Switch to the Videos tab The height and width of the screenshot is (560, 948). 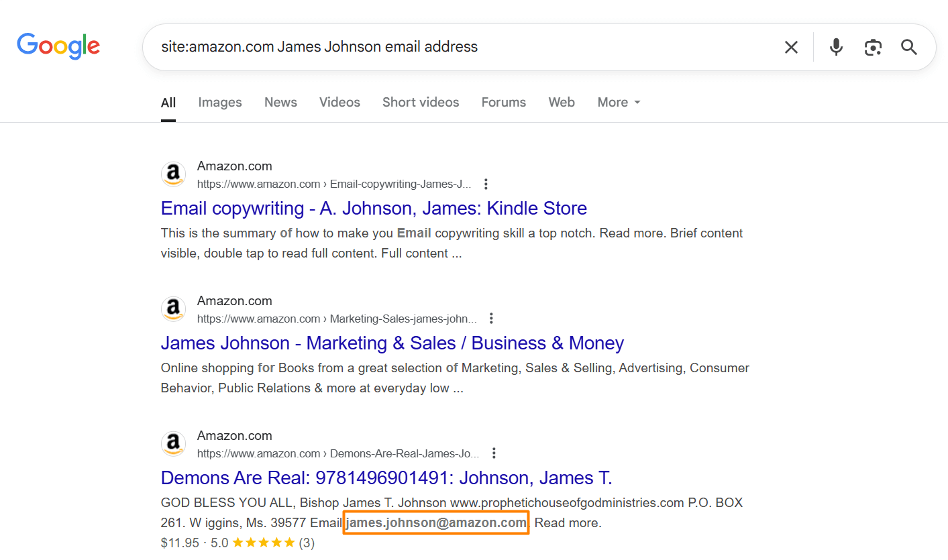coord(339,103)
